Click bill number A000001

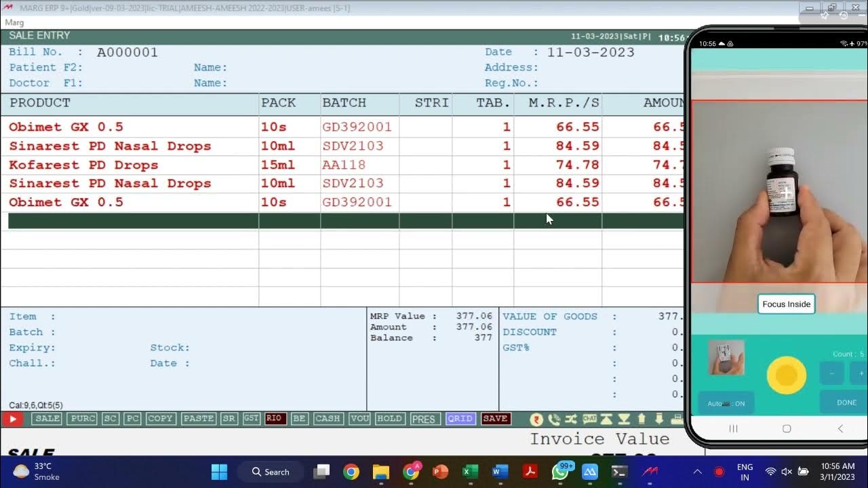(127, 52)
